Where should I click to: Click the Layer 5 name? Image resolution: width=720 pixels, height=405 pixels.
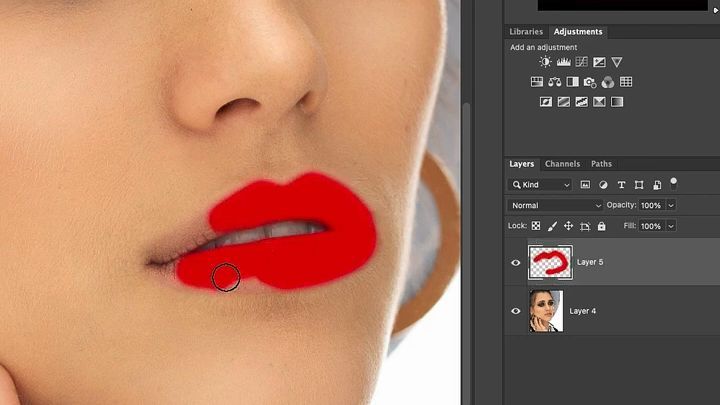[590, 262]
